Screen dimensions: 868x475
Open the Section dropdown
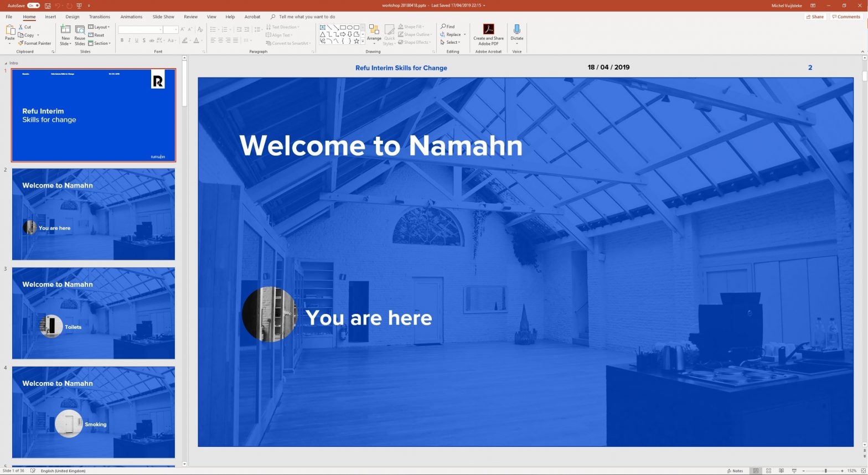pos(100,43)
